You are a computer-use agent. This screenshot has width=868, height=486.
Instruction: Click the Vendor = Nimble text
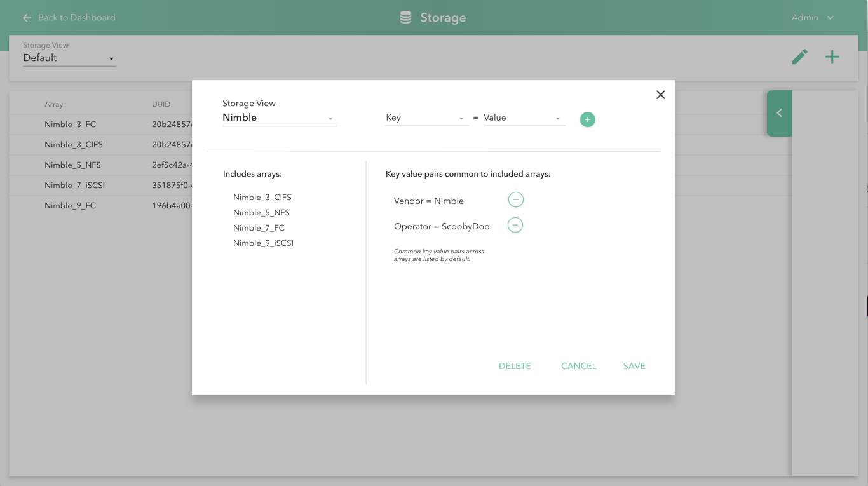[429, 201]
